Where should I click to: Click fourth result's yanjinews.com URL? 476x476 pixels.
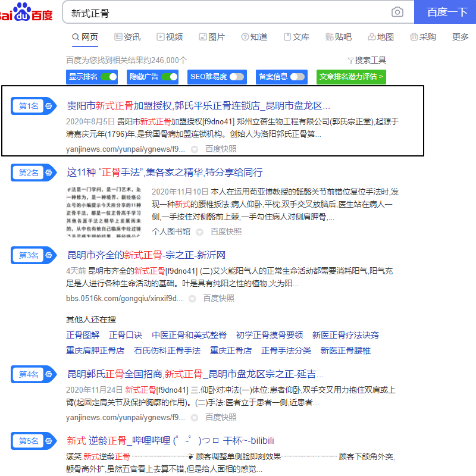coord(126,418)
